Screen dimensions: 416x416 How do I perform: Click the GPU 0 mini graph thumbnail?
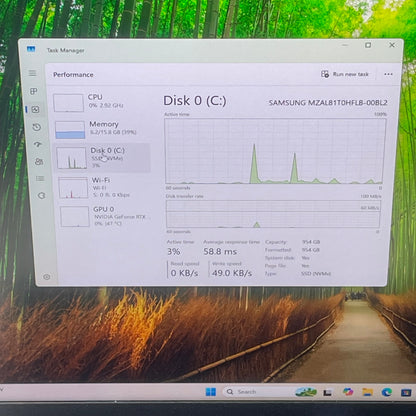pos(75,217)
